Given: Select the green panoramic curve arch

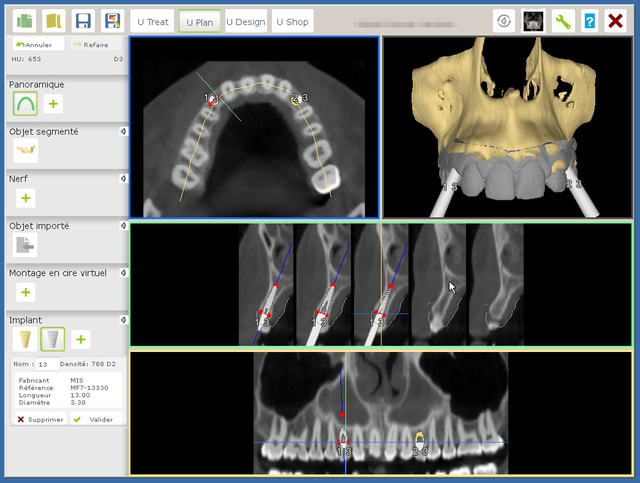Looking at the screenshot, I should pyautogui.click(x=25, y=103).
